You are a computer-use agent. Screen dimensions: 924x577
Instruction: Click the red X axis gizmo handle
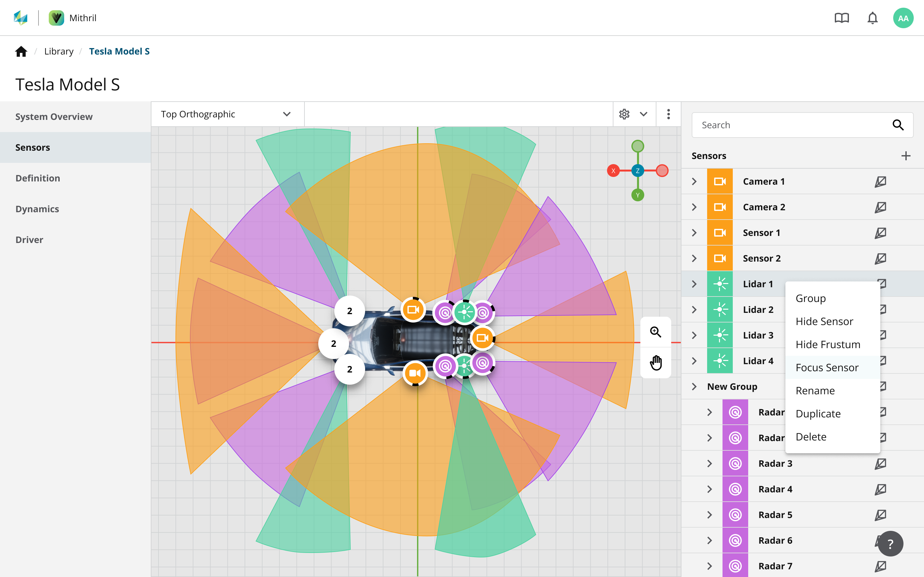pyautogui.click(x=613, y=171)
